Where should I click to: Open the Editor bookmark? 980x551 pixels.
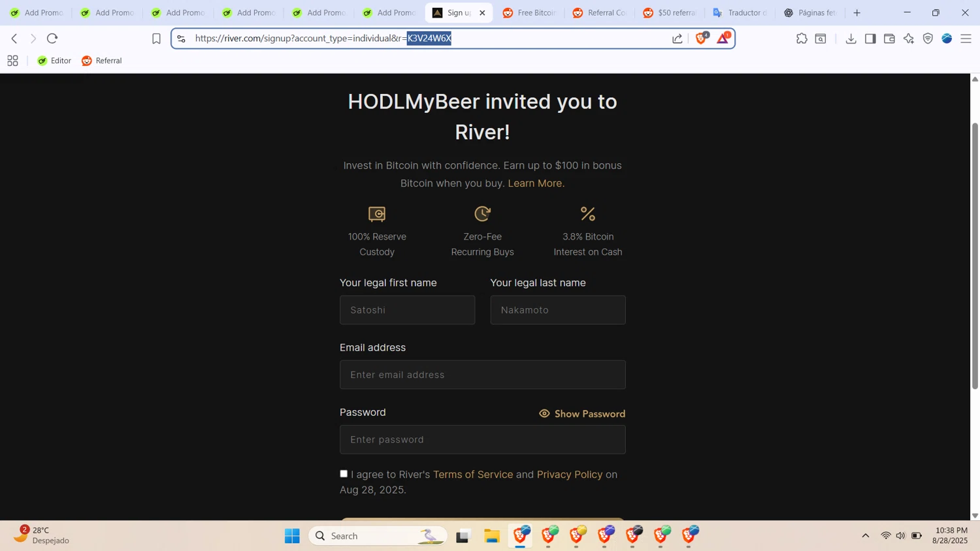(54, 61)
